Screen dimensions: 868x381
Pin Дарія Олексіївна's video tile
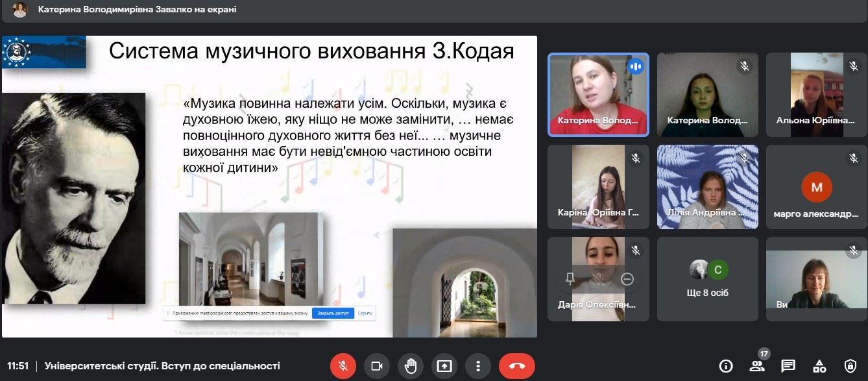(570, 279)
